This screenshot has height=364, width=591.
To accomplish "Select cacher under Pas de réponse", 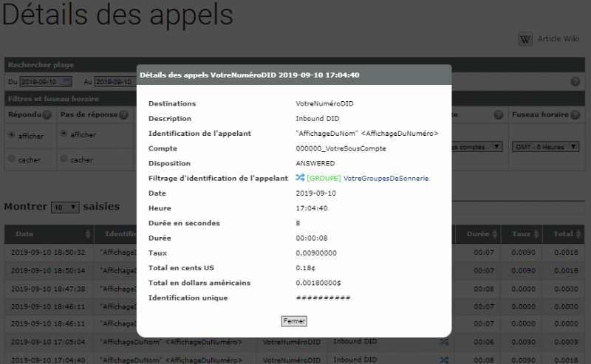I will pyautogui.click(x=64, y=158).
